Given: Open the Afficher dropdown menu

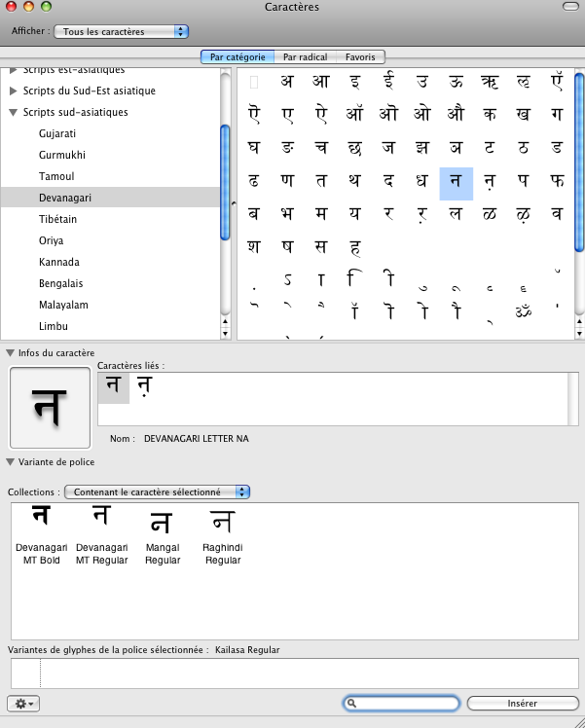Looking at the screenshot, I should click(121, 31).
